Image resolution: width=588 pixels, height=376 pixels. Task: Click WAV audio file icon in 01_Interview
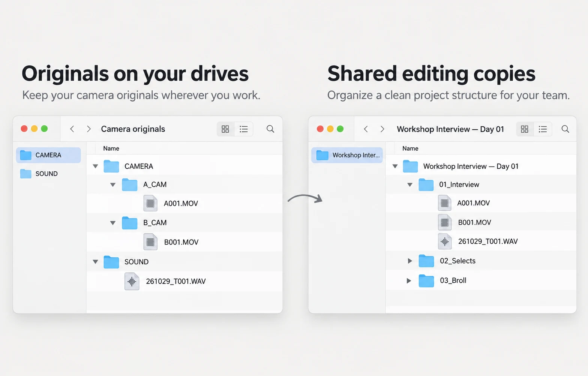(x=444, y=241)
